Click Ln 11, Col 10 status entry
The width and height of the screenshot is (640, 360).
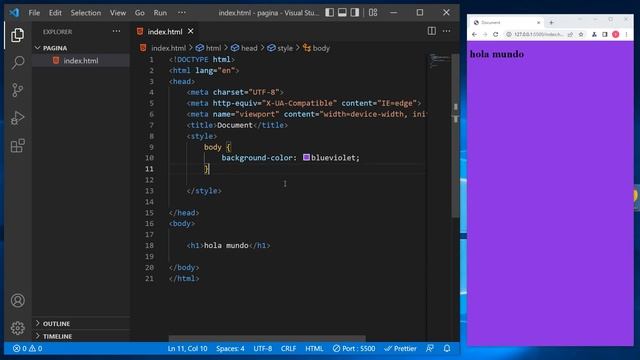click(x=187, y=349)
